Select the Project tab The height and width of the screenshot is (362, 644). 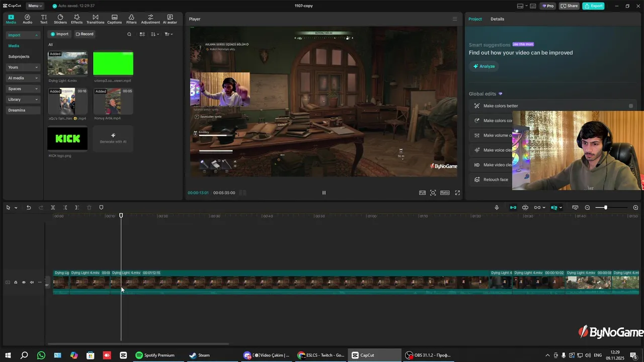click(x=475, y=19)
